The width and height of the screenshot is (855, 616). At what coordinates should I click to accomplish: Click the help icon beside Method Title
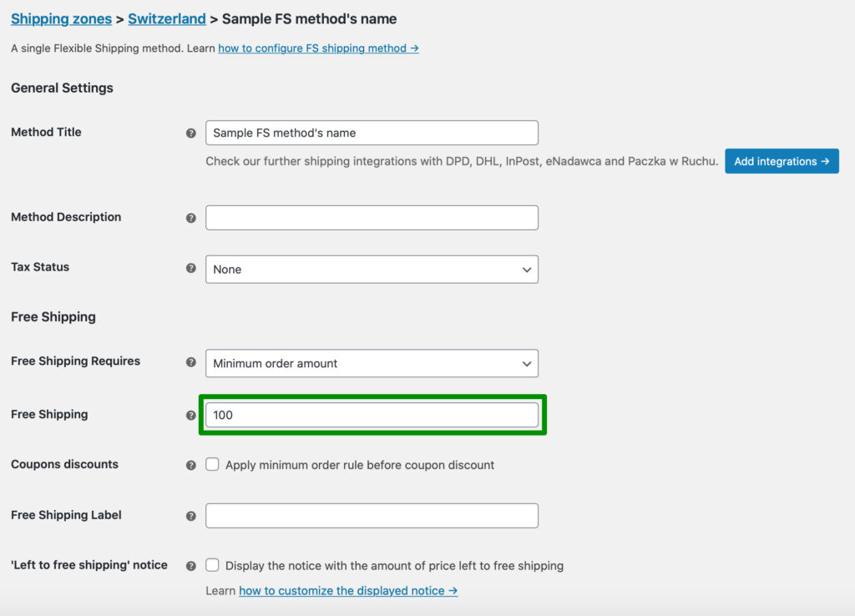click(191, 133)
